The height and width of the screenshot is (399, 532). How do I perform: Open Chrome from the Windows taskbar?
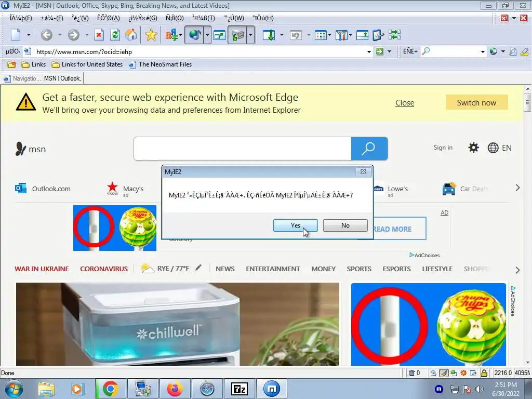point(110,389)
